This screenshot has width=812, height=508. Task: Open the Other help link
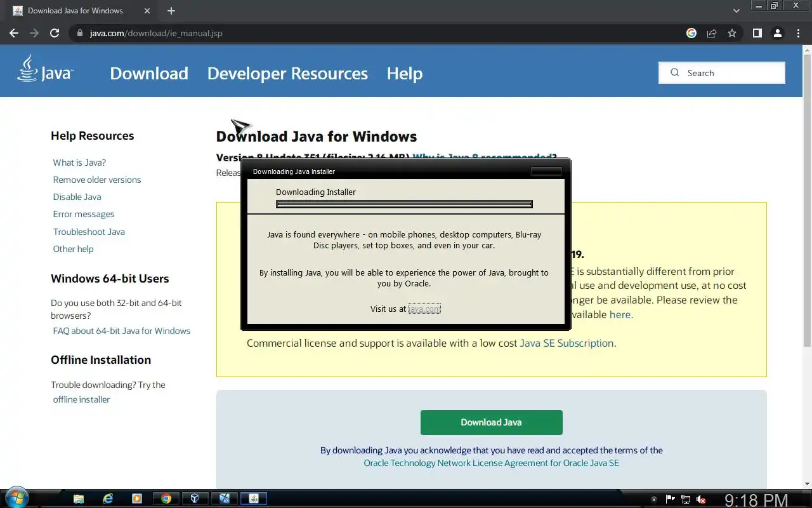coord(73,249)
